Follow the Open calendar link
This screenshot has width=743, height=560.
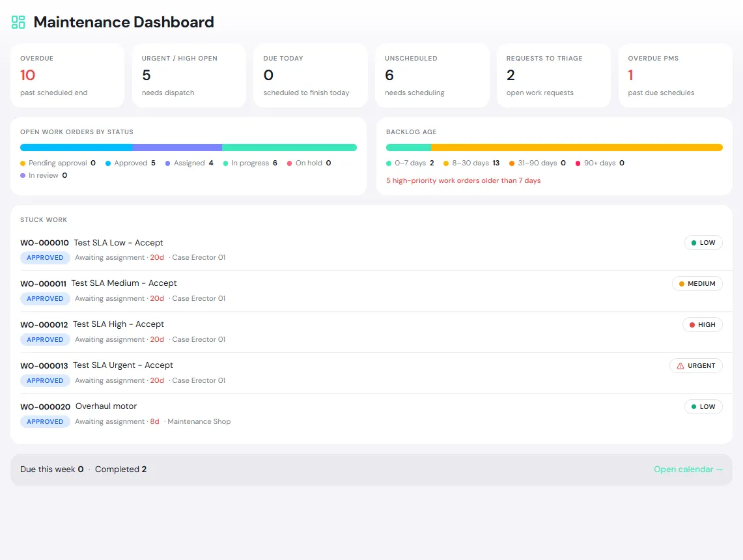[688, 469]
